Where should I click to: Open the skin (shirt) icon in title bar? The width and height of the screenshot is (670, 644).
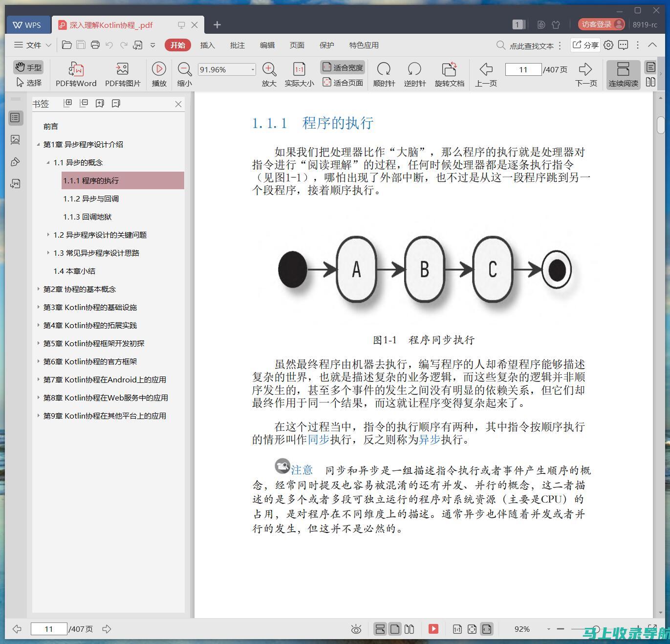pos(556,24)
